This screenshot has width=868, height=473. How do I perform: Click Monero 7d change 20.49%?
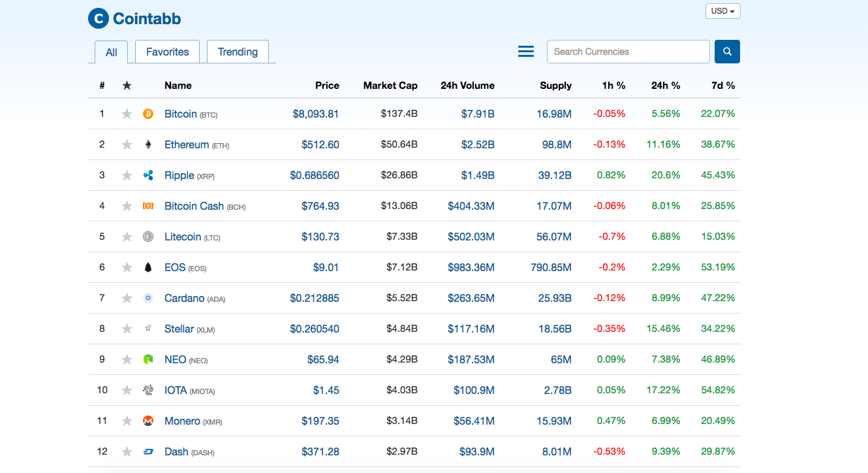pos(718,421)
